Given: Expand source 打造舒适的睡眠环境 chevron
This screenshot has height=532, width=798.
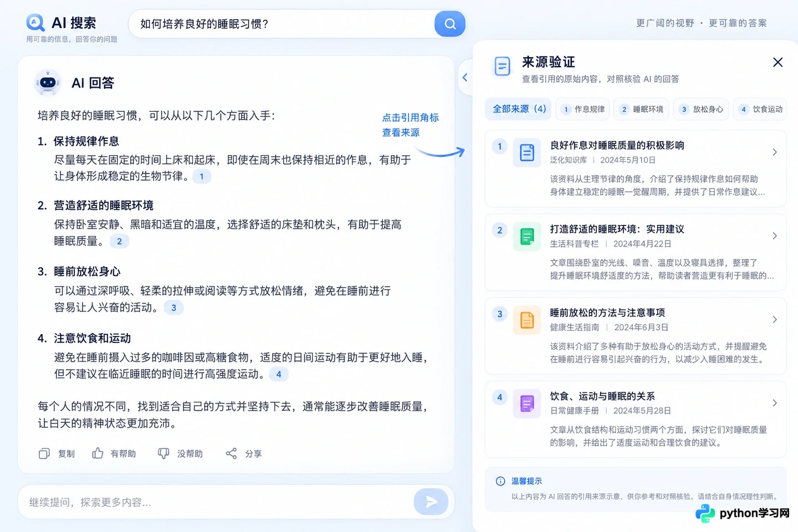Looking at the screenshot, I should point(775,236).
